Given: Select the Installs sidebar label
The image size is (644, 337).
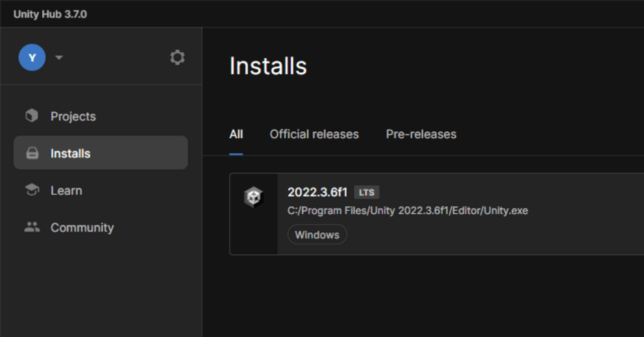Looking at the screenshot, I should tap(70, 153).
